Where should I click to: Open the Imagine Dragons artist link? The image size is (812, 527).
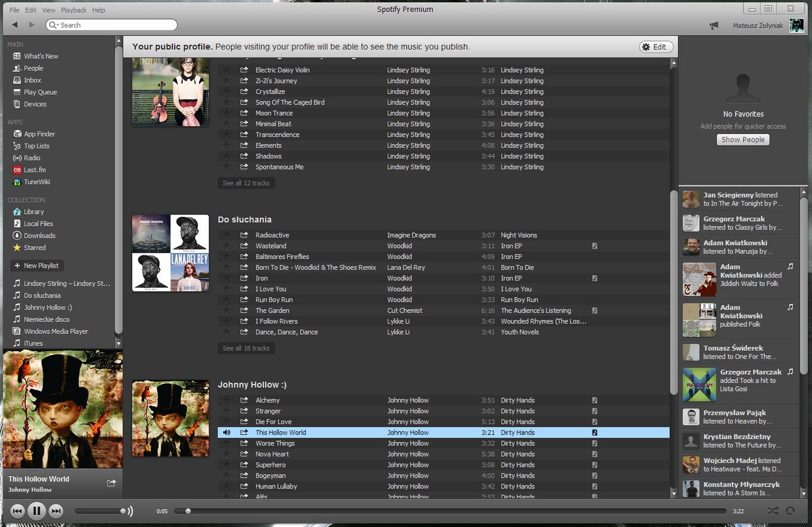tap(411, 235)
